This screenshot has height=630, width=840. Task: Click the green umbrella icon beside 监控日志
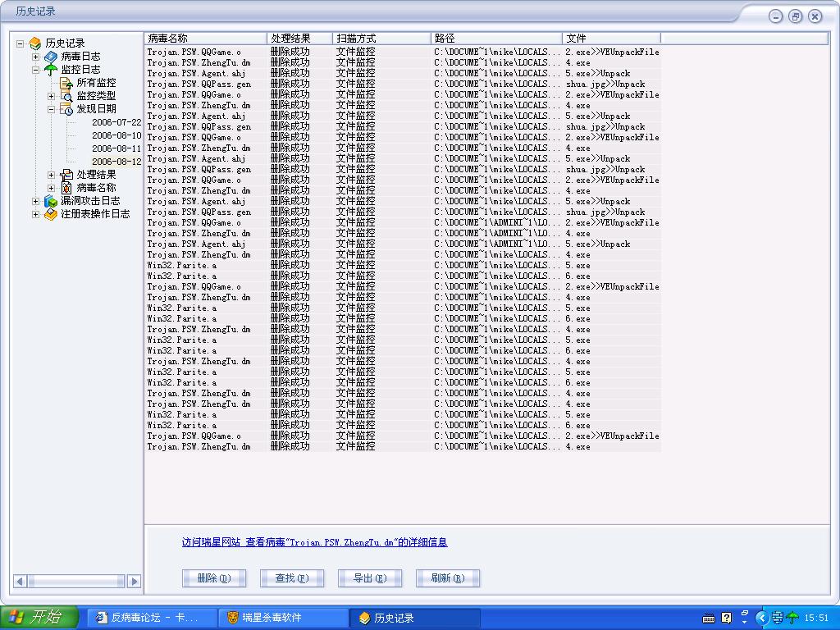51,70
